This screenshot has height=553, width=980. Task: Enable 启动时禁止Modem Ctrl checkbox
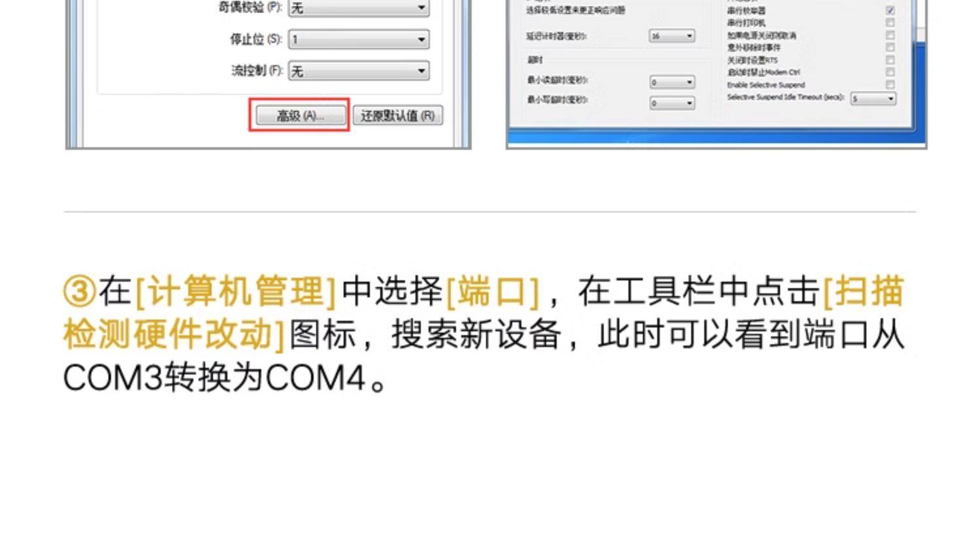(890, 72)
